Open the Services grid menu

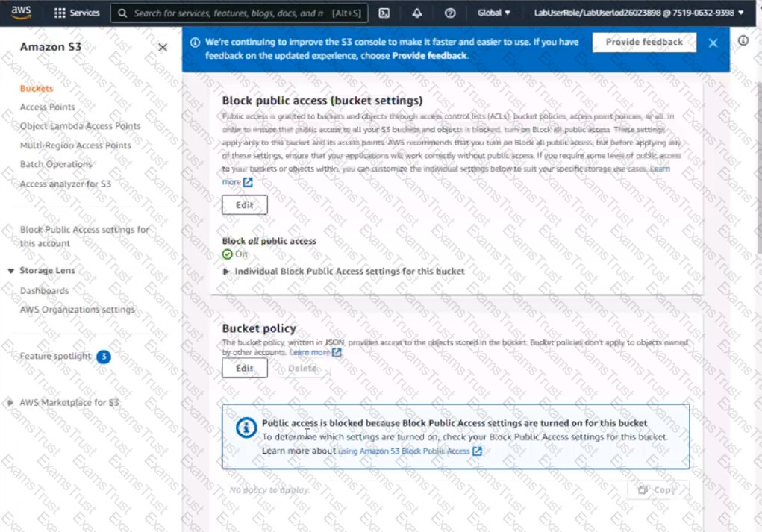click(77, 13)
